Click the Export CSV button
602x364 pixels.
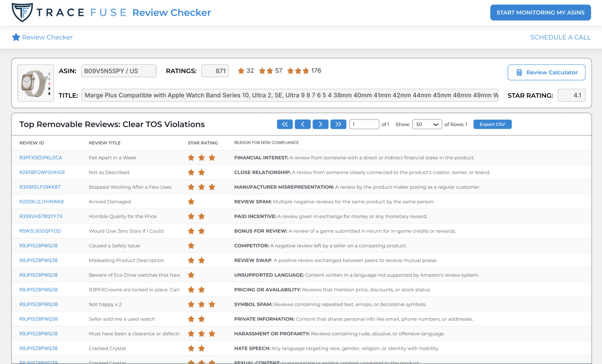point(492,124)
